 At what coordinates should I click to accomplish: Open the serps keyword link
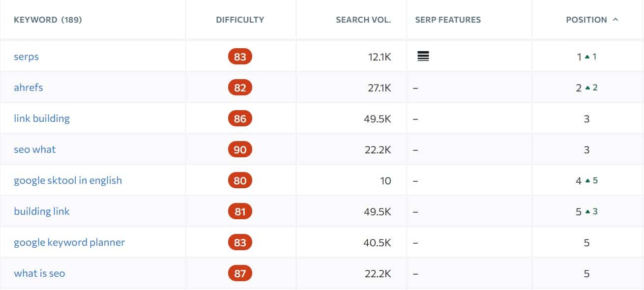point(26,57)
